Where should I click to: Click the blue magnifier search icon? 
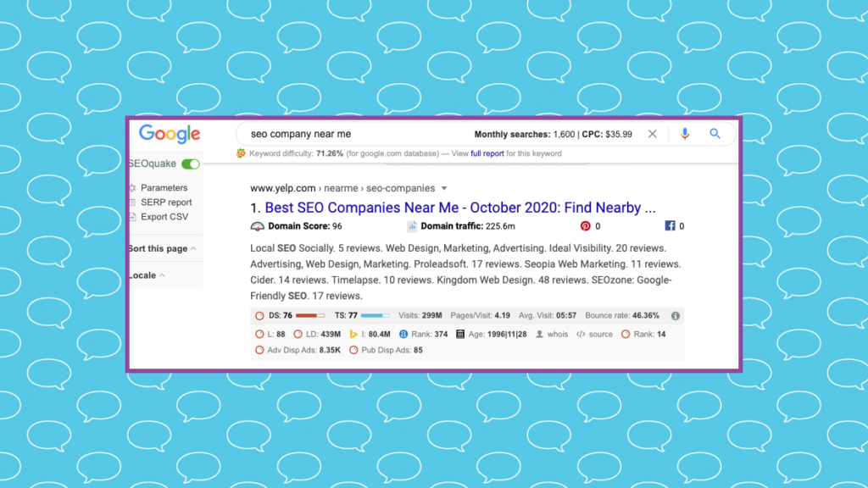(715, 134)
